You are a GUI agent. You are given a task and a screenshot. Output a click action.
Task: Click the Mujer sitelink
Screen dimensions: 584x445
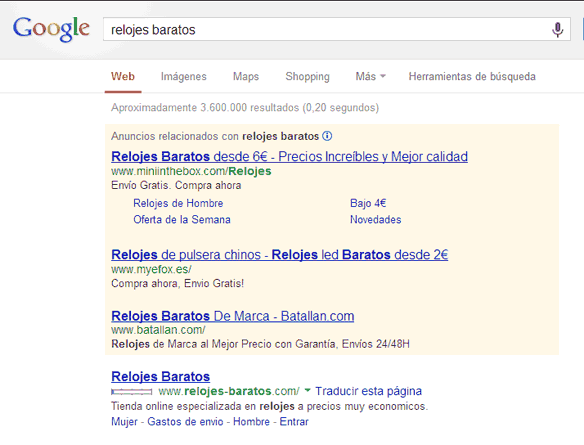[x=124, y=422]
